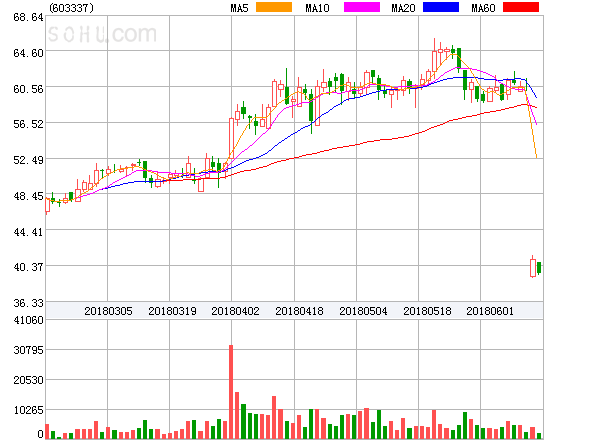Click the 44.41 price axis label

(28, 232)
